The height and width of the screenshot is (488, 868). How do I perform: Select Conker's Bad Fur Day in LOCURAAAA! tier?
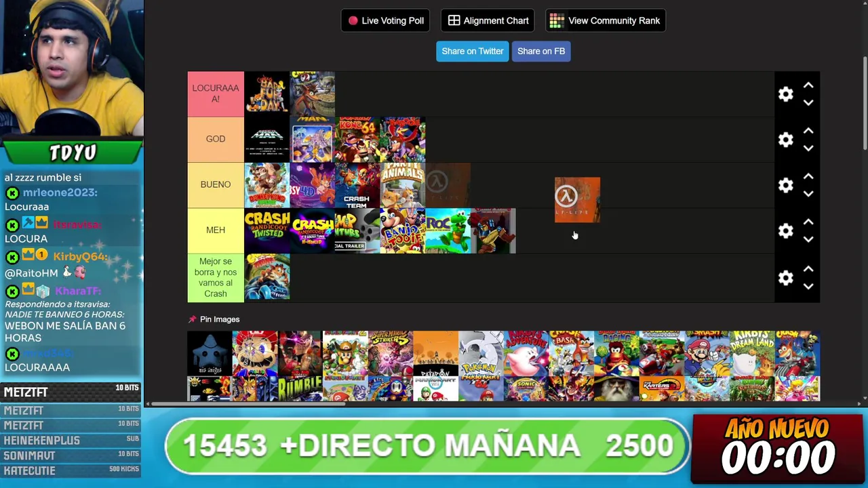[x=267, y=94]
